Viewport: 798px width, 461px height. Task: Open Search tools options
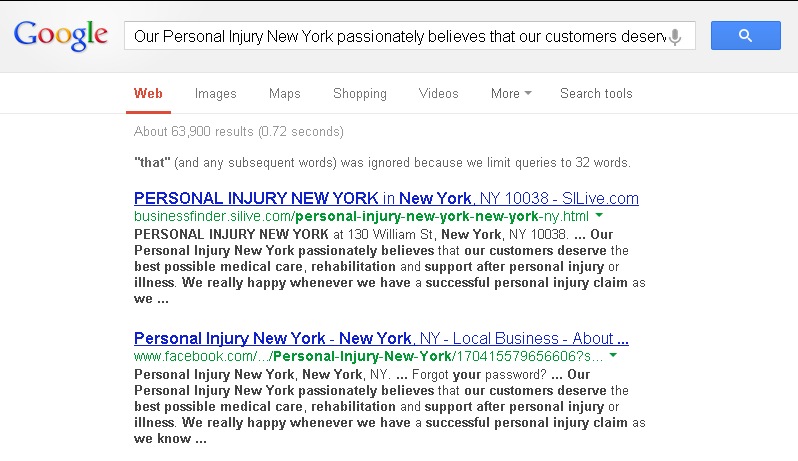(x=596, y=94)
